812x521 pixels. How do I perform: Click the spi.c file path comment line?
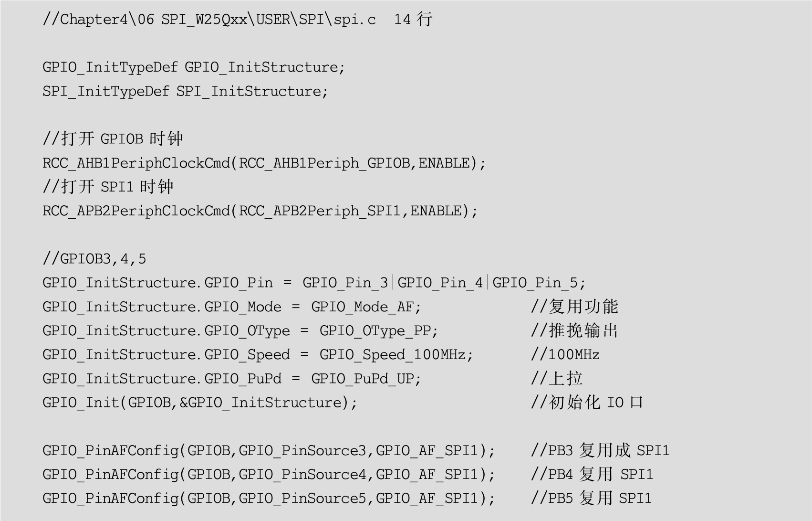click(x=237, y=20)
